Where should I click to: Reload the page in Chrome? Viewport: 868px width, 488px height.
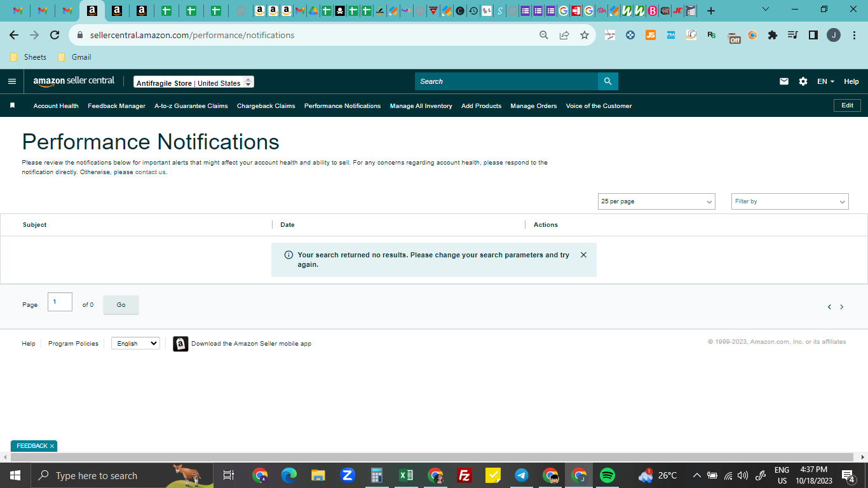(x=55, y=36)
